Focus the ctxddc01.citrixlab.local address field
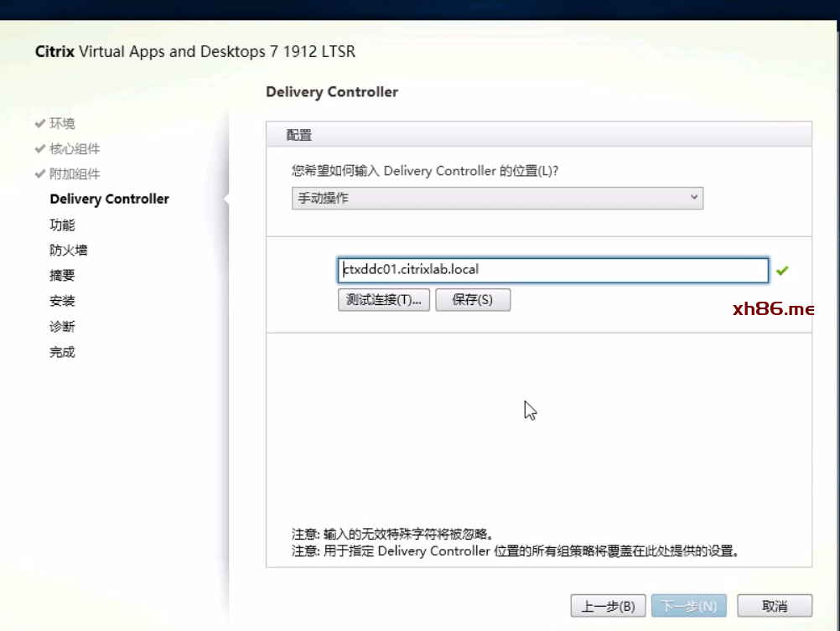Screen dimensions: 840x631 point(552,270)
